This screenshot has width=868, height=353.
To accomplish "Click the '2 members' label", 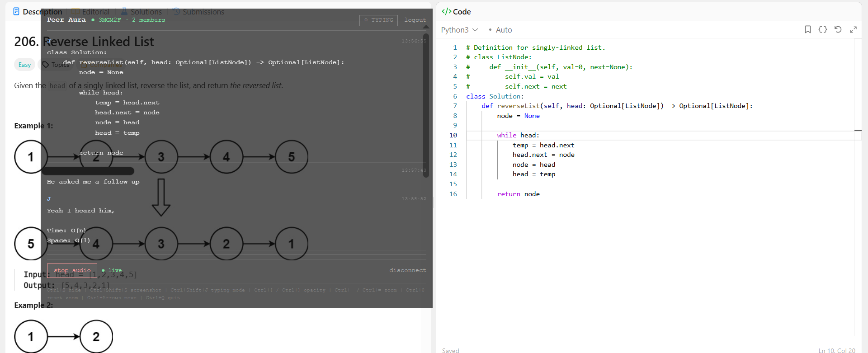I will [x=148, y=20].
